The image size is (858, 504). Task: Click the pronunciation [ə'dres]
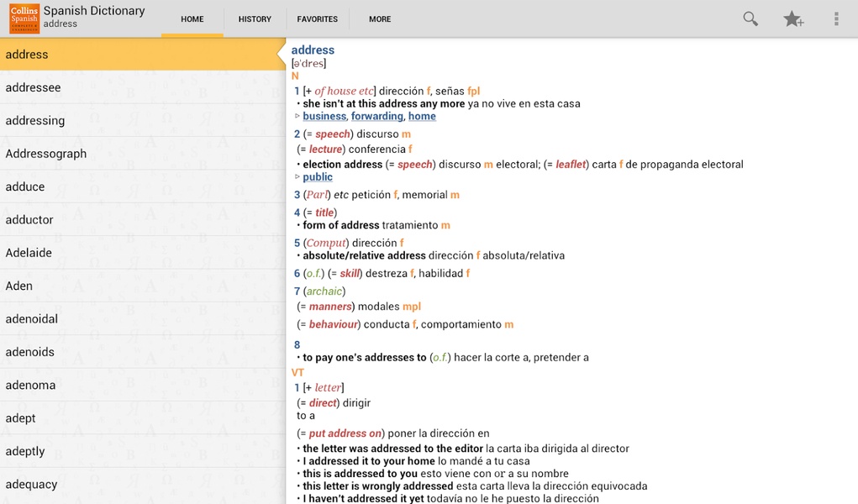click(x=308, y=64)
